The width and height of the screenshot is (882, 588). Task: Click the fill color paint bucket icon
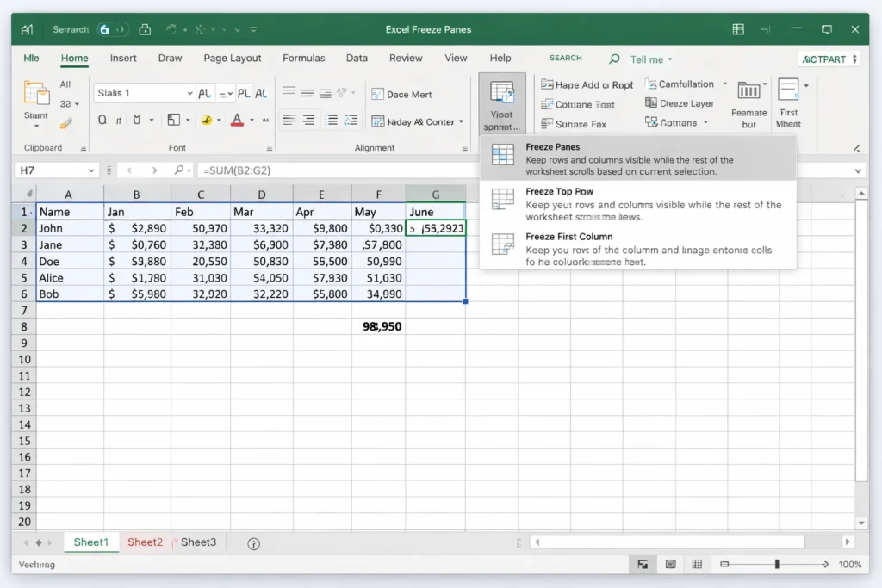[x=207, y=121]
